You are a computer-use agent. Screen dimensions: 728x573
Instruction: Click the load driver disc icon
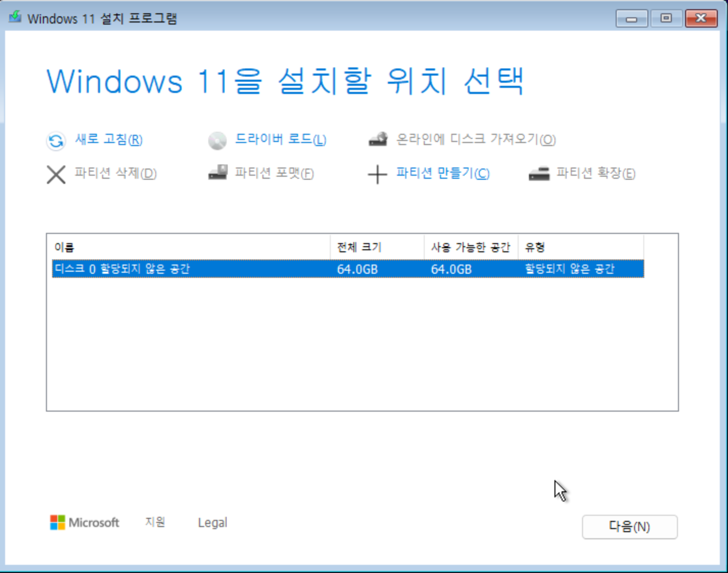tap(217, 140)
